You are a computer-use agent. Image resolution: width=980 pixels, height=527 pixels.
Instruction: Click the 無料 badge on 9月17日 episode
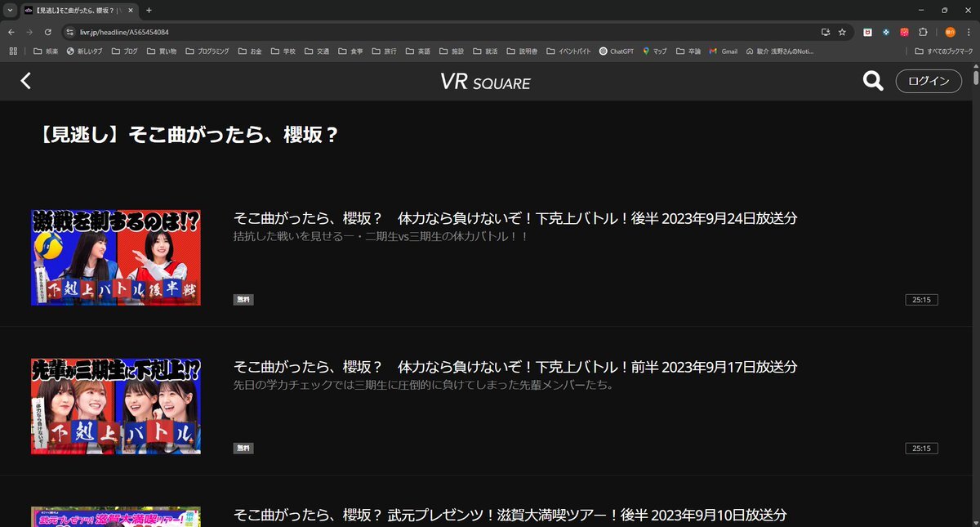coord(243,449)
